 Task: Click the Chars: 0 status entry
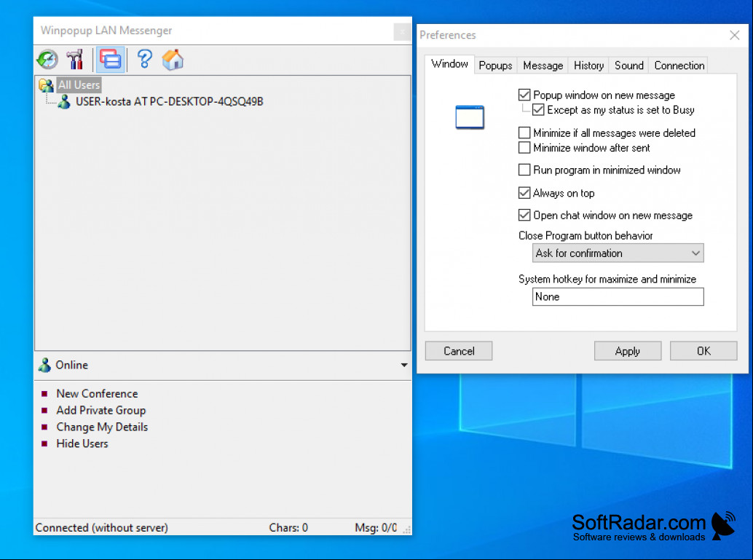click(x=288, y=528)
